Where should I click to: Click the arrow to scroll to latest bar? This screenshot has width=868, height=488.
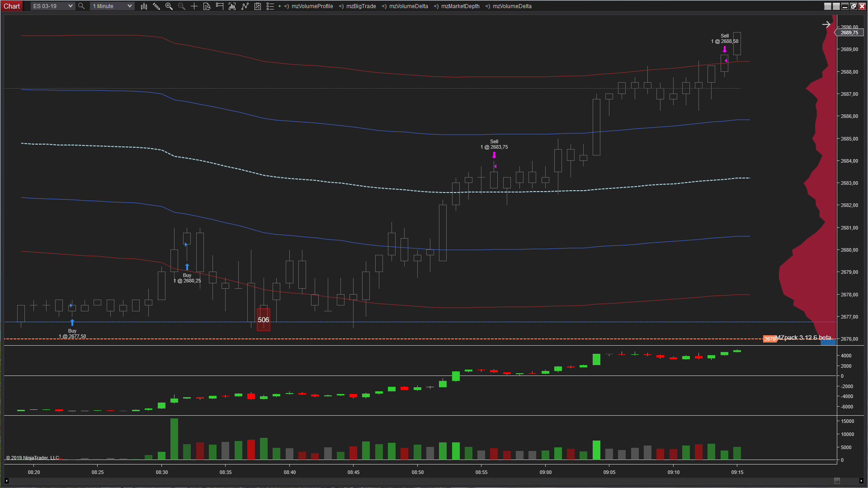[826, 24]
